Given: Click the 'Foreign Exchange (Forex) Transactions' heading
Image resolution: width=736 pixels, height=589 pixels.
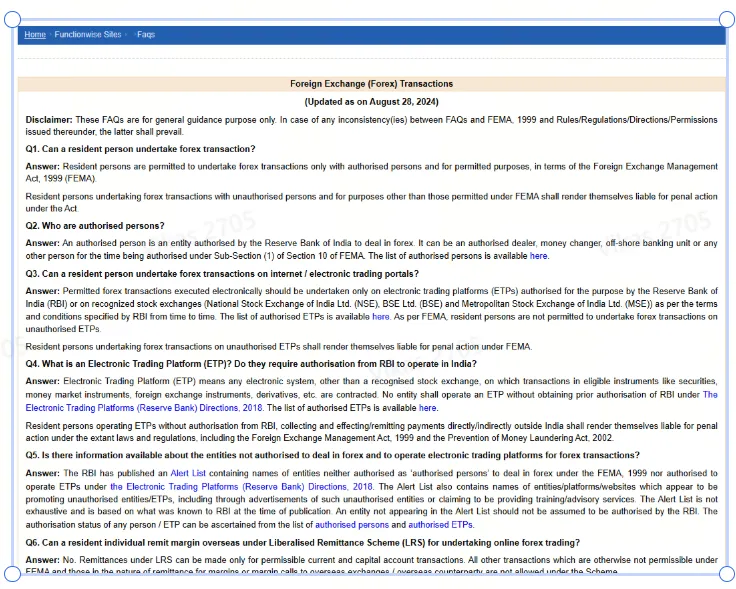Looking at the screenshot, I should 371,84.
